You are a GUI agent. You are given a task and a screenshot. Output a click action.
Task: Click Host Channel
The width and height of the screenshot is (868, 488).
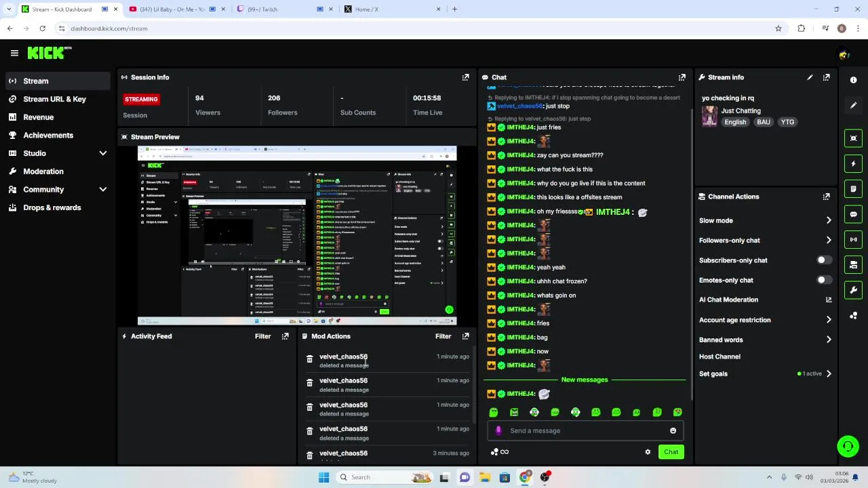tap(719, 357)
